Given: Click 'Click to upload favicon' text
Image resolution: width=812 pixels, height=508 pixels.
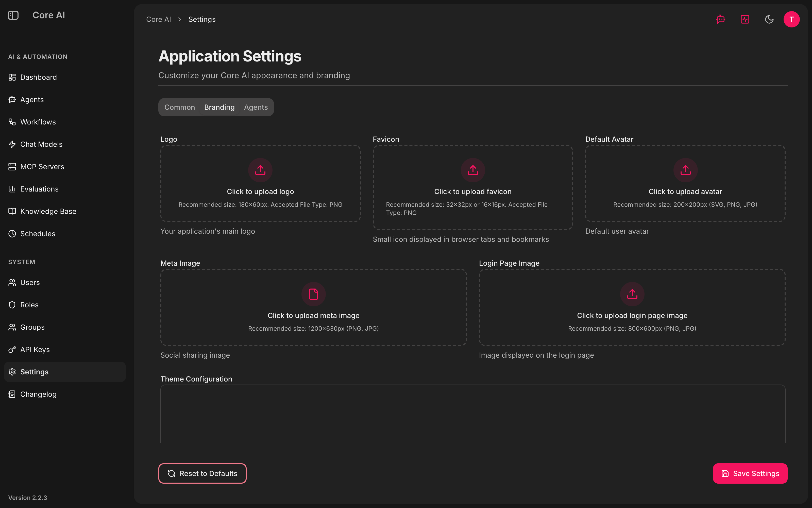Looking at the screenshot, I should (473, 192).
